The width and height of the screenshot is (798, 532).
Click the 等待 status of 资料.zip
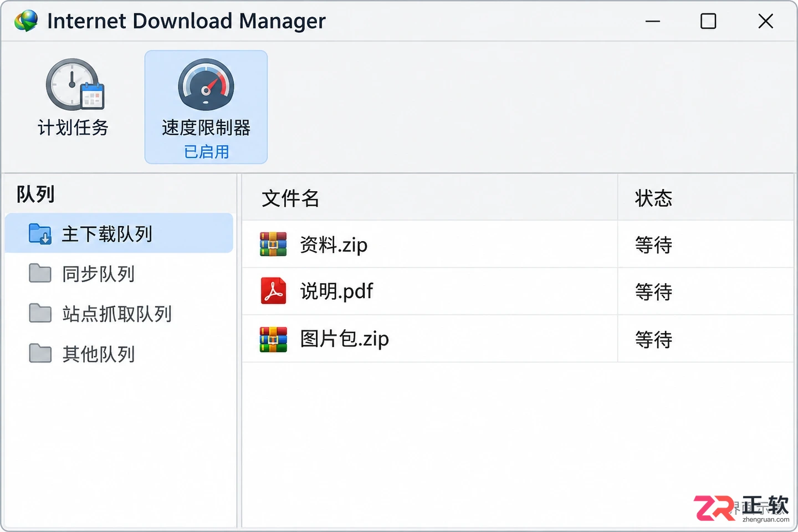pos(654,244)
